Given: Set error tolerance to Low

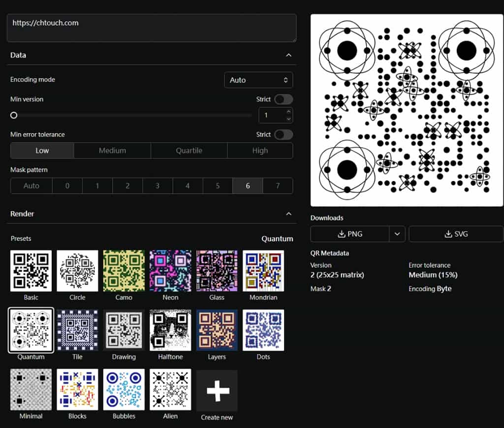Looking at the screenshot, I should click(x=42, y=151).
